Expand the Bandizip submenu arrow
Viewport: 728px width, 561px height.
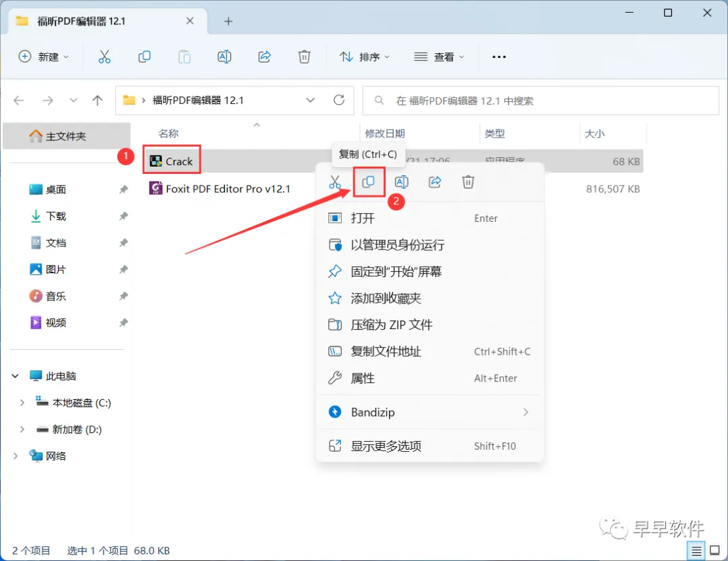pos(526,412)
